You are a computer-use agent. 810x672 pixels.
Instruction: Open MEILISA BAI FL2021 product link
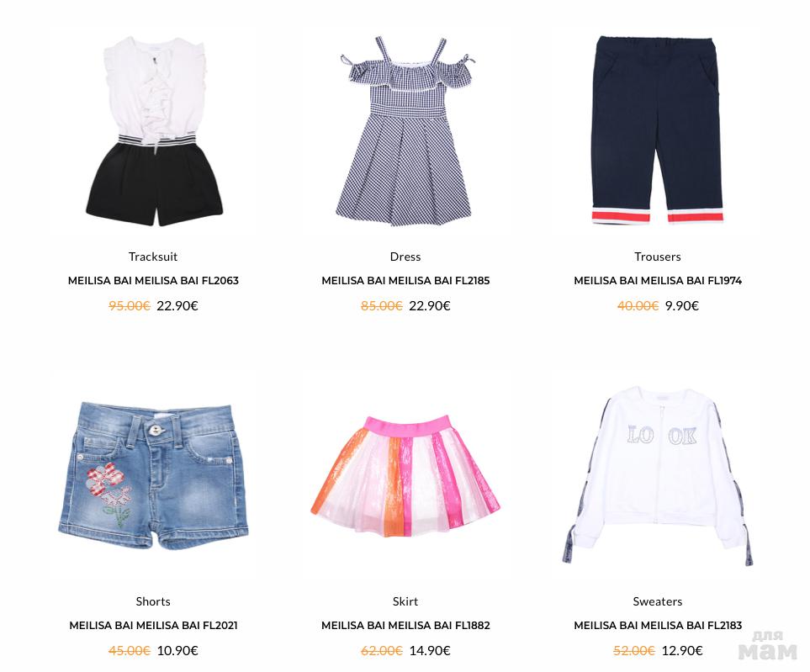coord(153,625)
